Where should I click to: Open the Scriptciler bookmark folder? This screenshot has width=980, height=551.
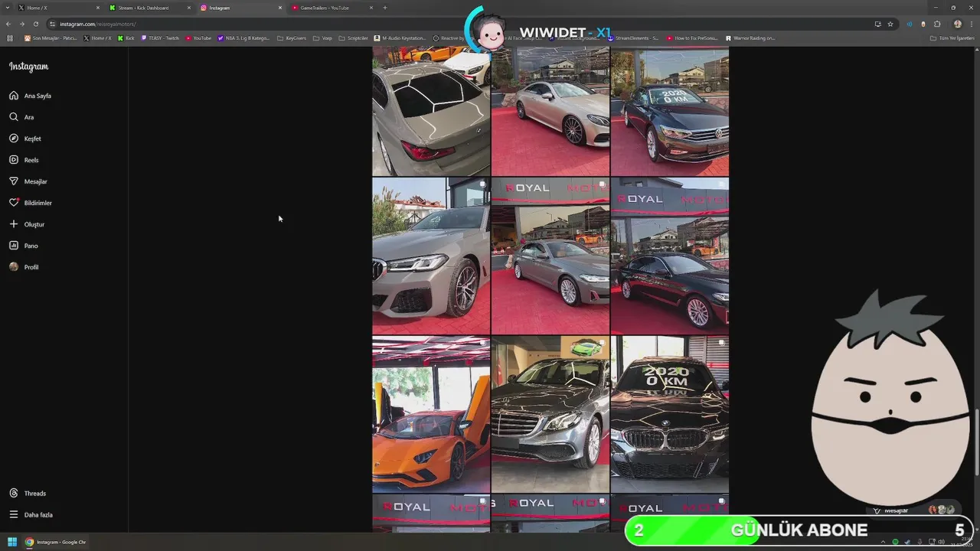[354, 37]
